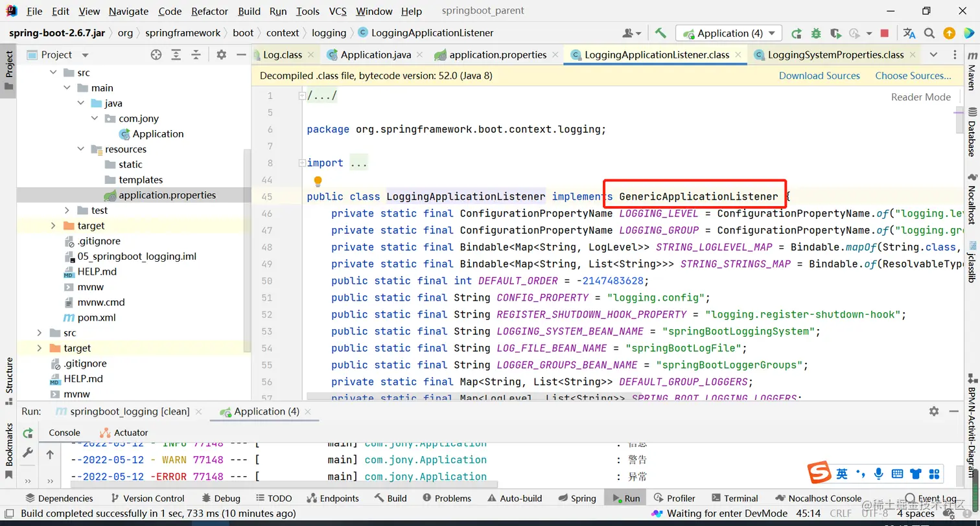Click Expand All icon in Project panel

(x=176, y=55)
